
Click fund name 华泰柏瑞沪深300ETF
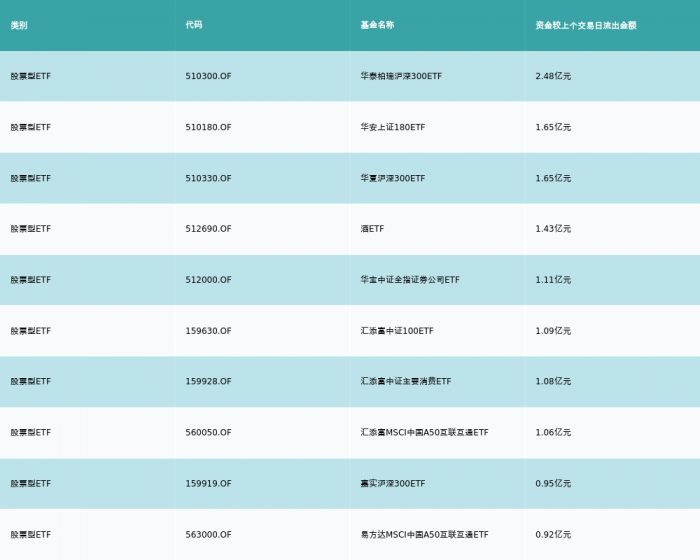click(x=401, y=76)
